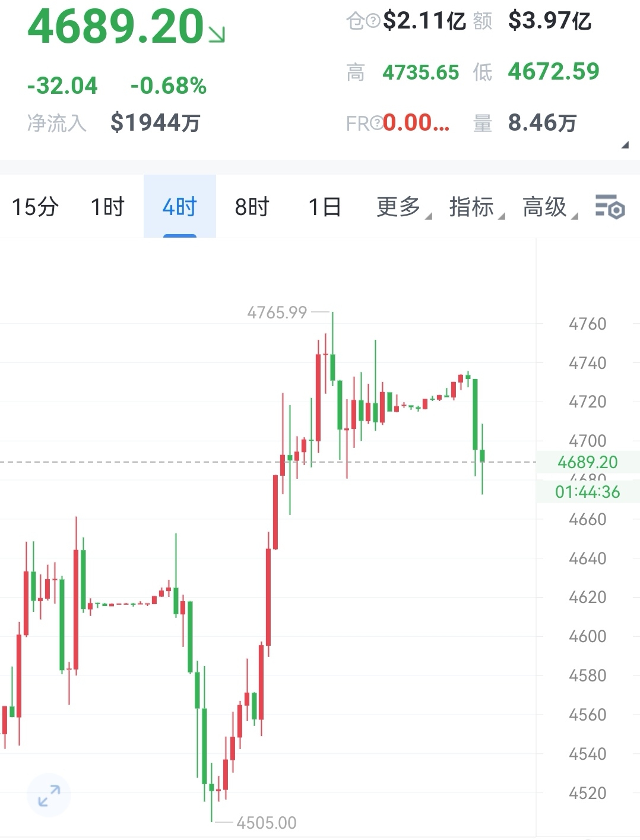The image size is (640, 840).
Task: Tap the 4689.20 current price
Action: click(x=116, y=27)
